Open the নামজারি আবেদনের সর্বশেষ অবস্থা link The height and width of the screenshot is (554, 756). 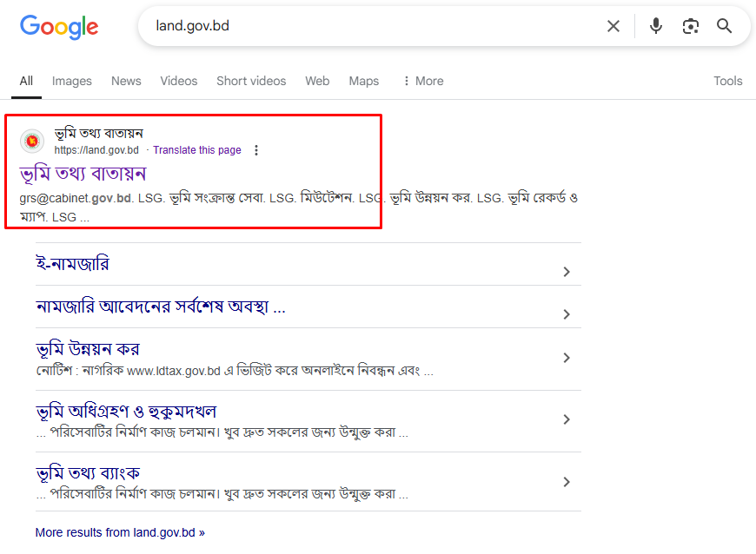[161, 307]
